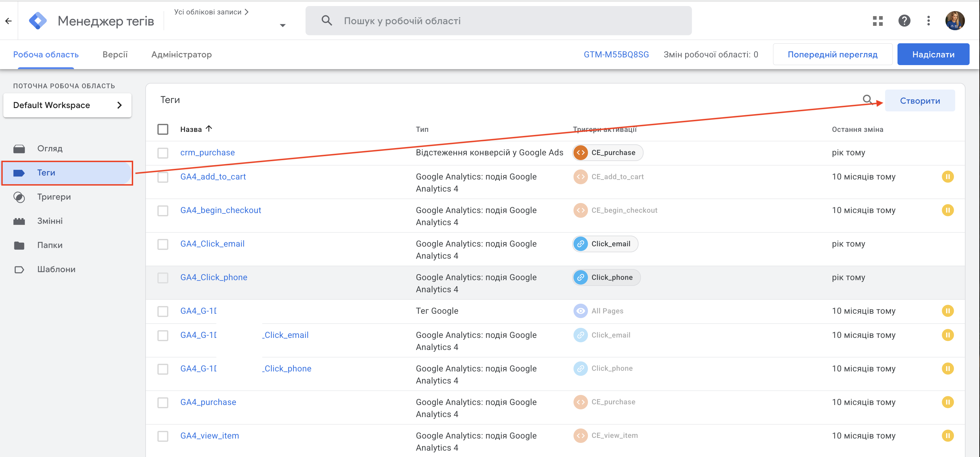Click the Створити button

click(920, 101)
